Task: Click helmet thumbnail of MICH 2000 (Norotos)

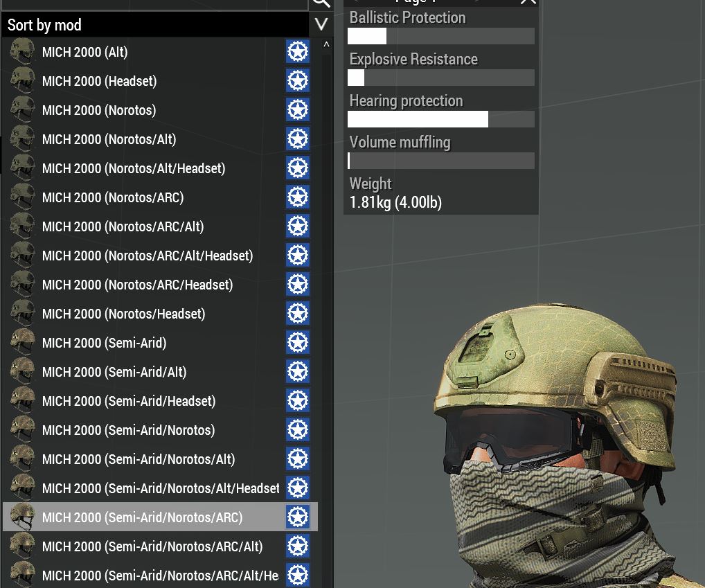Action: (23, 110)
